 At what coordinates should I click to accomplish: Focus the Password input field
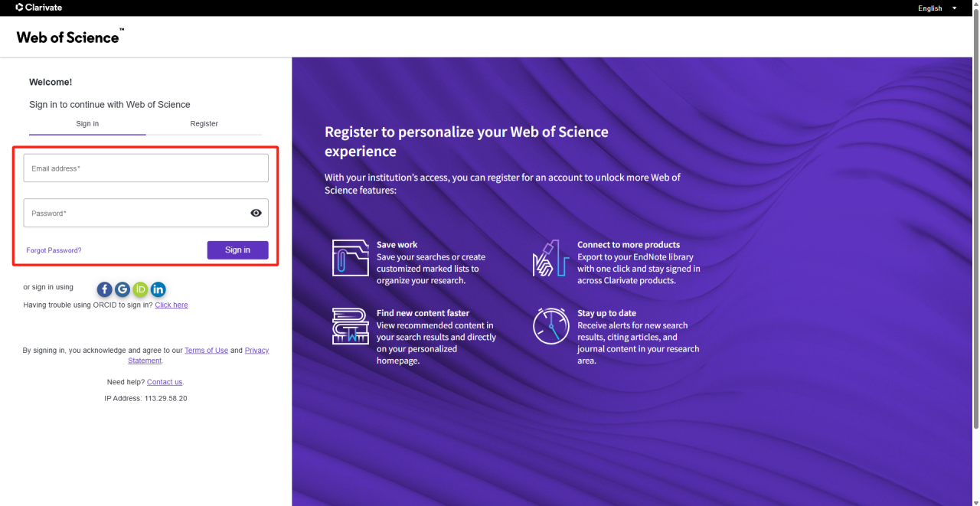tap(134, 213)
